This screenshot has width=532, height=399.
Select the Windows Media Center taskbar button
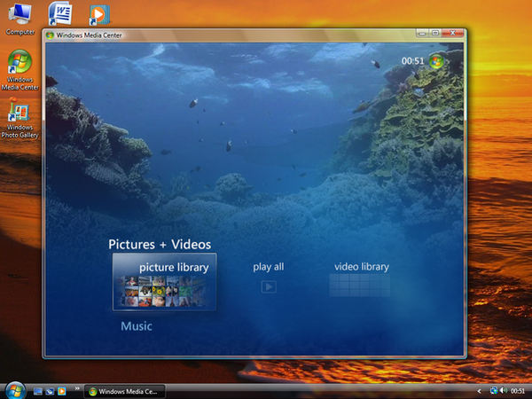[124, 392]
